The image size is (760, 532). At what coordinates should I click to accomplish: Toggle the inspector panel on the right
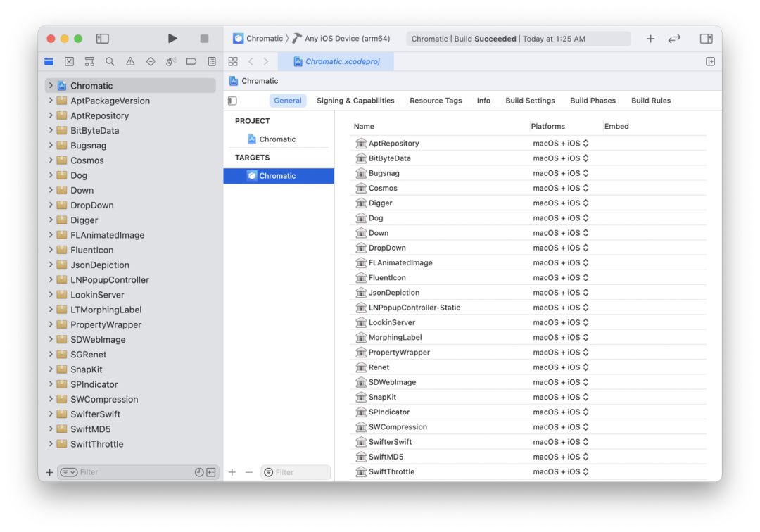coord(707,38)
